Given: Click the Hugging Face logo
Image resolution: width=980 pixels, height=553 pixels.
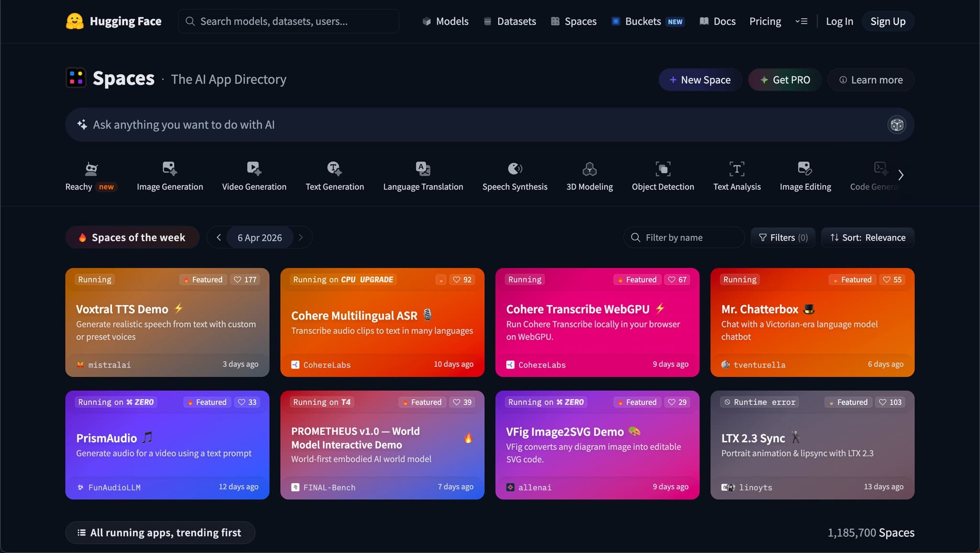Looking at the screenshot, I should [75, 22].
